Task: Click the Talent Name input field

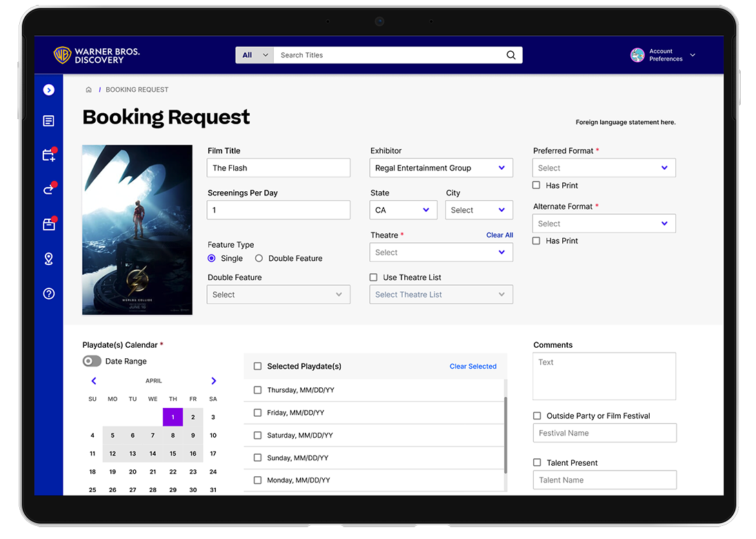Action: pos(605,480)
